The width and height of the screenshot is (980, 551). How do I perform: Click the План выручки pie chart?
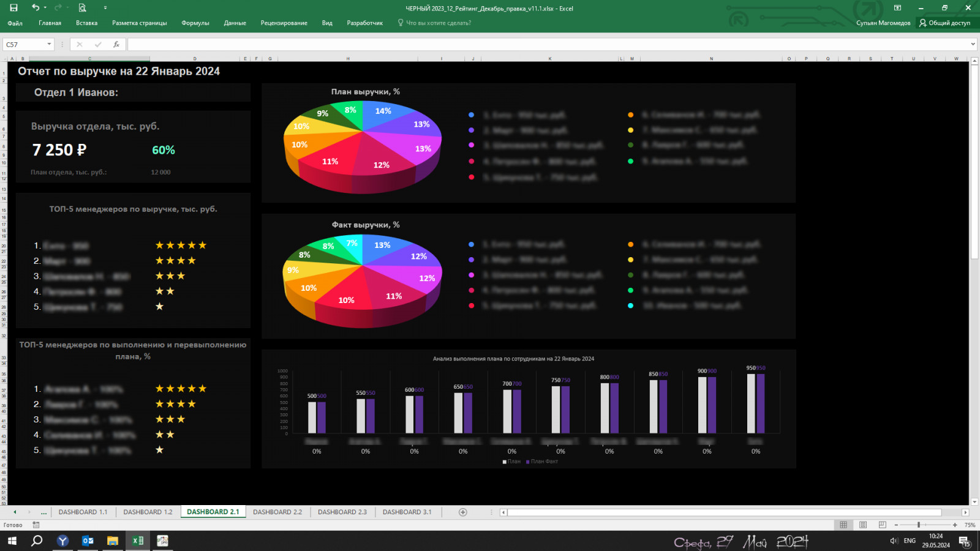point(363,147)
